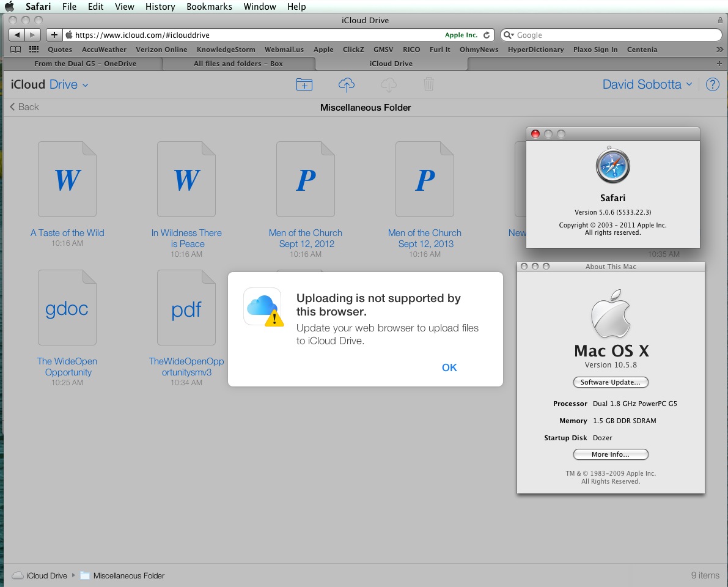
Task: Dismiss the upload dialog with OK
Action: click(x=449, y=367)
